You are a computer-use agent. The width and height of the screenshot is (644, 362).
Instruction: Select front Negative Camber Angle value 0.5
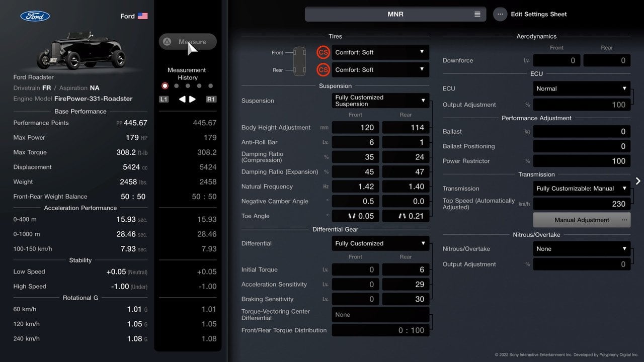355,201
